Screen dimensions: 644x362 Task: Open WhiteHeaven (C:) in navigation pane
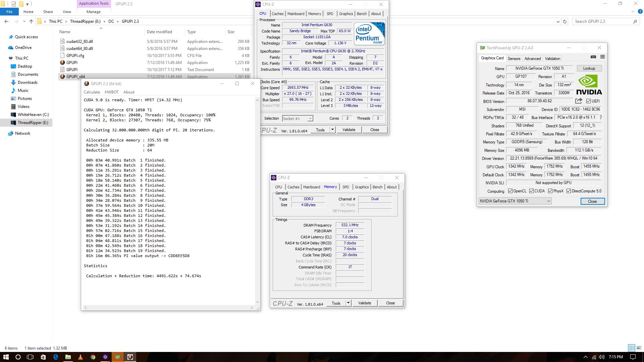pyautogui.click(x=33, y=115)
